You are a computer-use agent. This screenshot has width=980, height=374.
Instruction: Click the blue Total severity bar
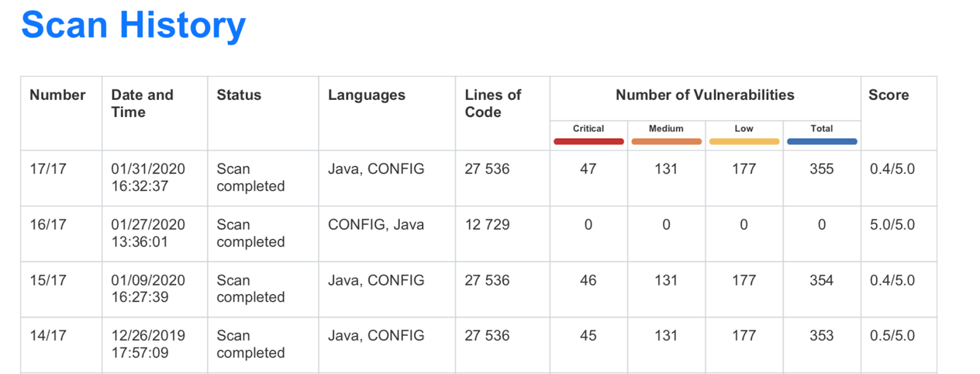pos(821,142)
